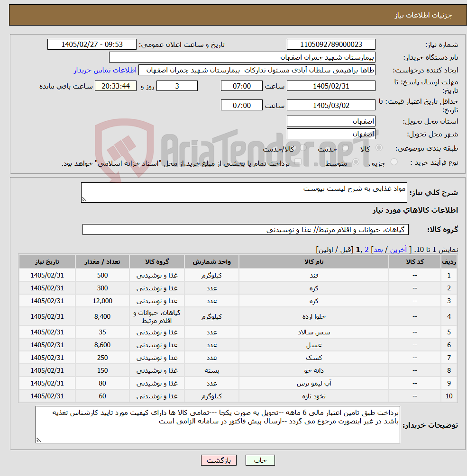Viewport: 467px width, 476px height.
Task: Select the آب لیمو ترش item cell
Action: (x=314, y=383)
